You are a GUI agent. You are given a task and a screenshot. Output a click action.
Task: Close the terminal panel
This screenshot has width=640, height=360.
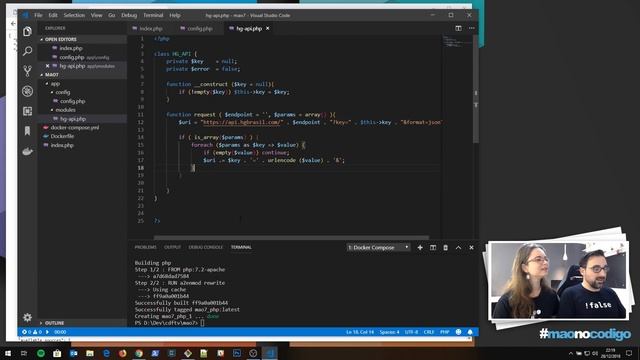click(471, 247)
